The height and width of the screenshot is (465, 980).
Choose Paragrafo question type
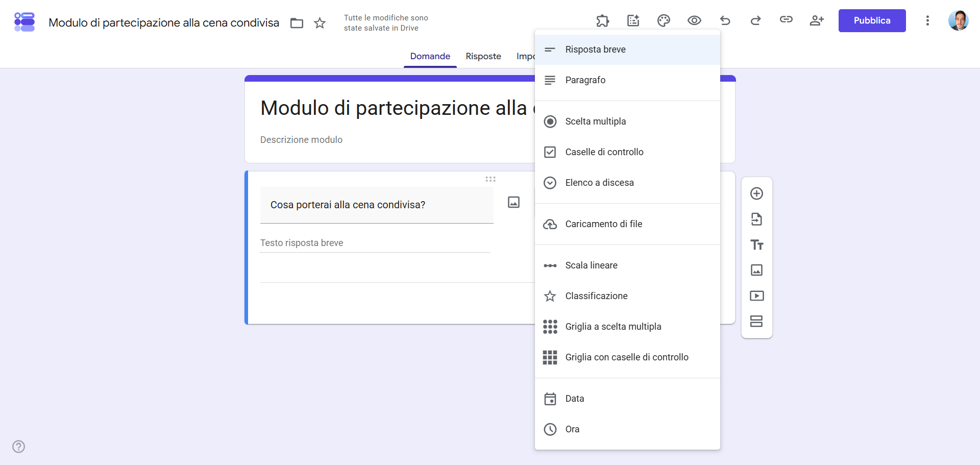627,80
